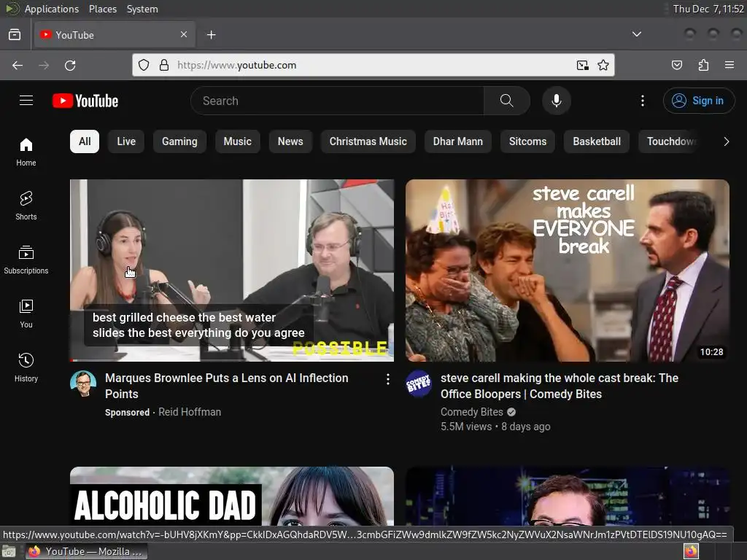747x560 pixels.
Task: Click the Firefox icon in bottom-right tray
Action: click(x=690, y=551)
